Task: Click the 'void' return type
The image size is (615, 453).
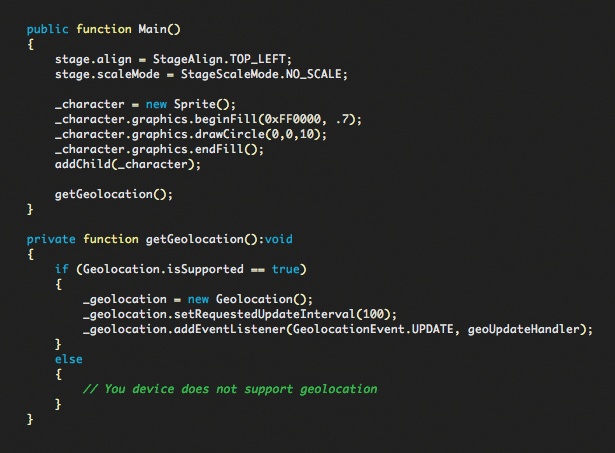Action: (278, 239)
